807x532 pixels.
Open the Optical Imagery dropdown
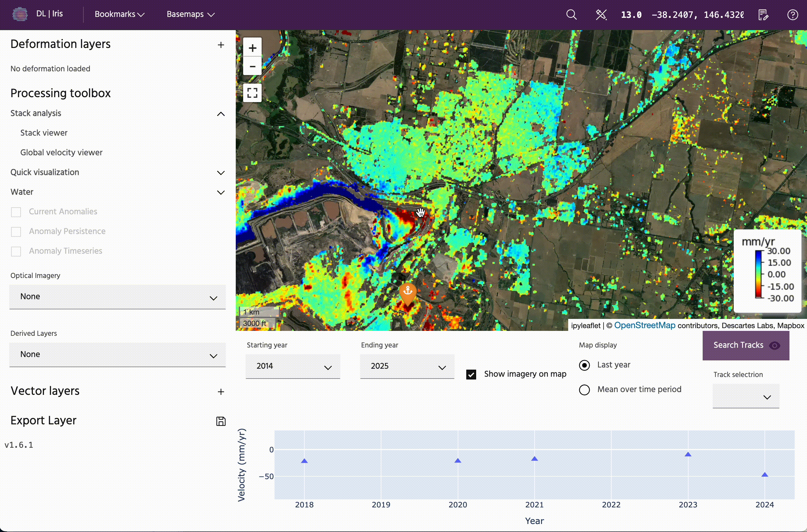click(118, 297)
